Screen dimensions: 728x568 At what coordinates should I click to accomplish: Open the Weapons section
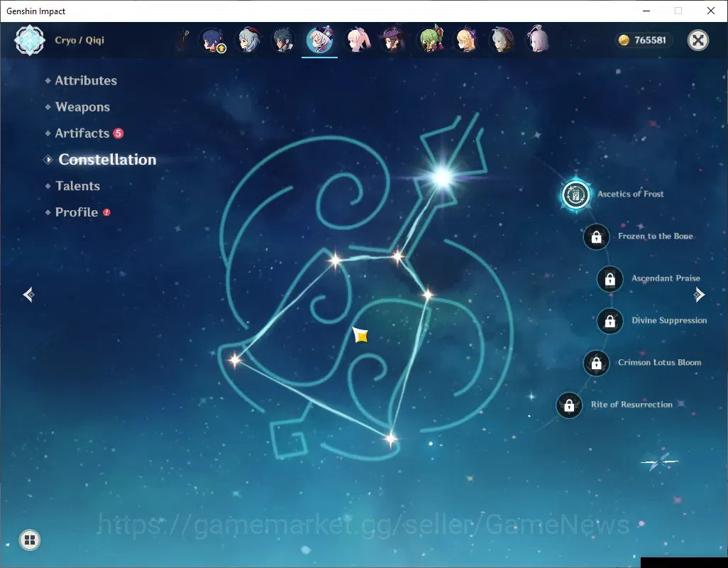coord(82,106)
